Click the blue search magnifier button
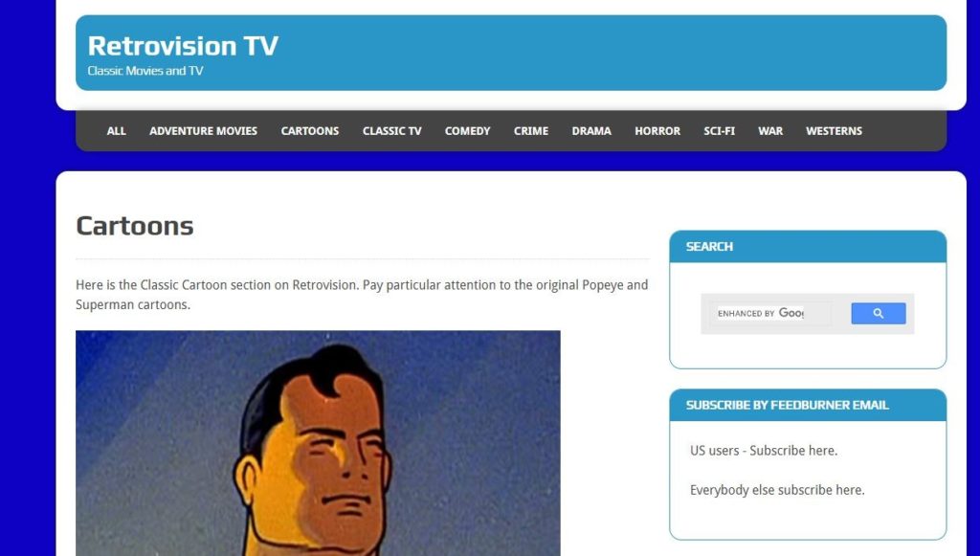This screenshot has width=980, height=556. [879, 314]
